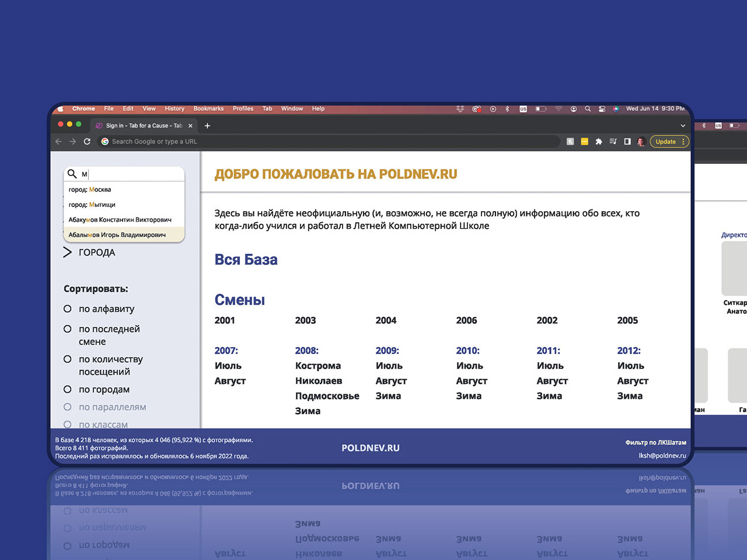Open Подмосковье under 2008

click(x=327, y=396)
